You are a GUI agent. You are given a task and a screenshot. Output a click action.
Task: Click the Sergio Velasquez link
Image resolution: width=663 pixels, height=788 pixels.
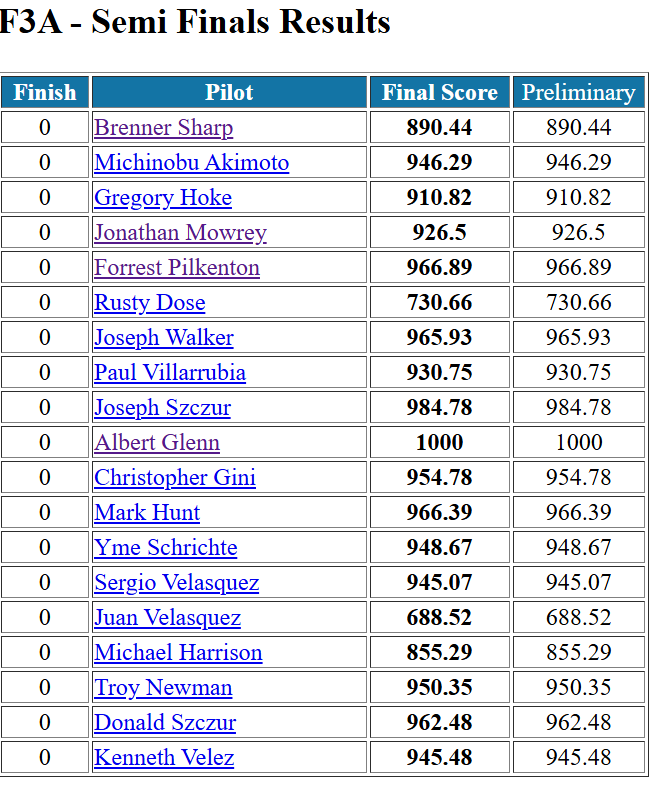point(176,583)
